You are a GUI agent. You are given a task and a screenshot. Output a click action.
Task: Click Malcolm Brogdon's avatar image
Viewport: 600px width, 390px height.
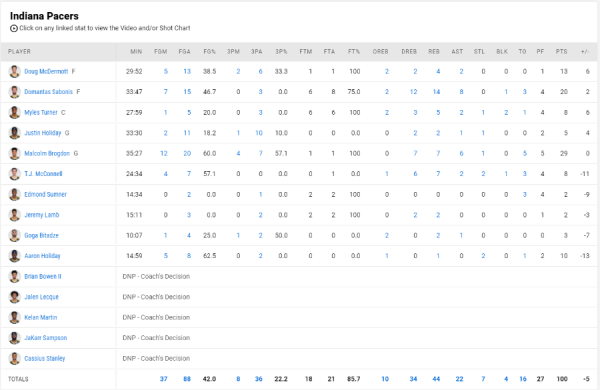(x=15, y=153)
